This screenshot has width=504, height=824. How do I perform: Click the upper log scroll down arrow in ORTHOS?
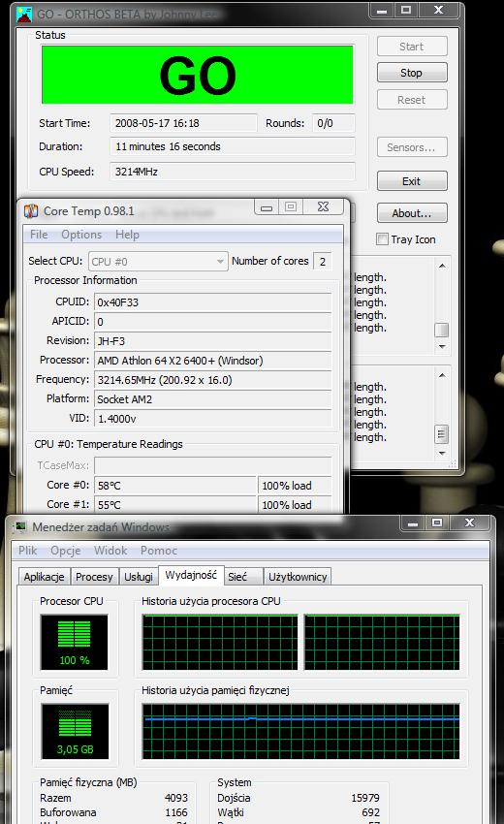coord(442,347)
